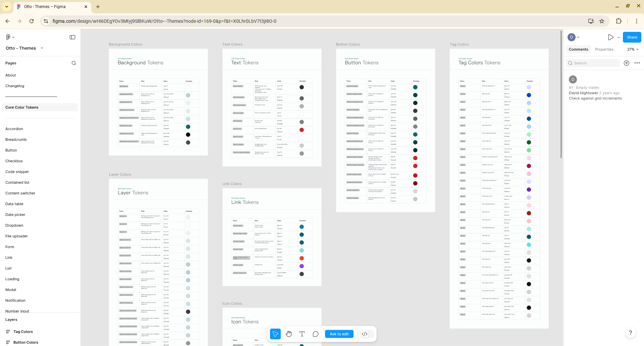Expand the Otto - Themes file dropdown
644x346 pixels.
[42, 48]
